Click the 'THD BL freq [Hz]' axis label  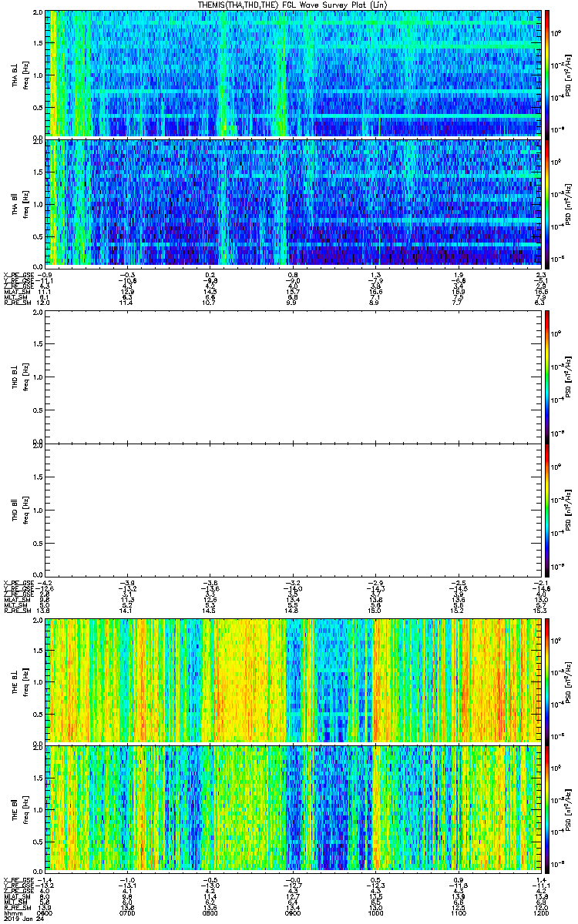(x=20, y=376)
